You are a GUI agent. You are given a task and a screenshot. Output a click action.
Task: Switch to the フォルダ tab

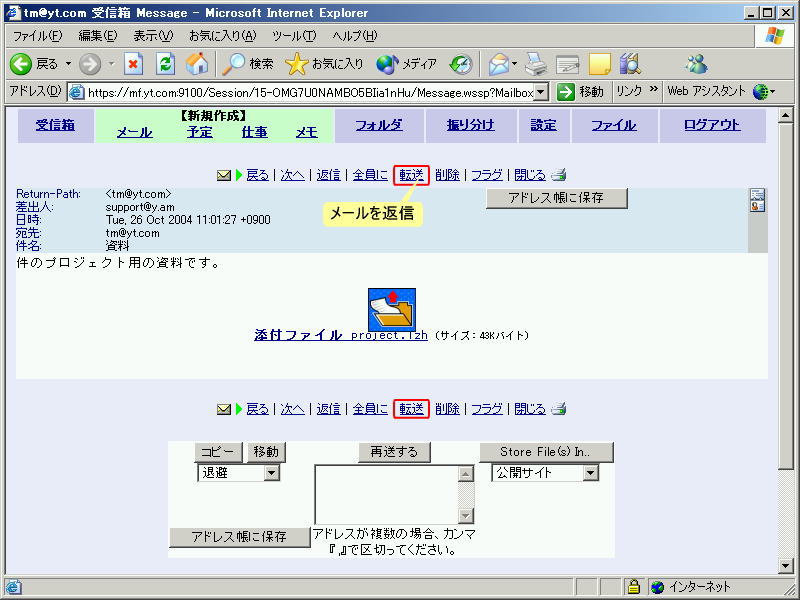click(x=378, y=125)
